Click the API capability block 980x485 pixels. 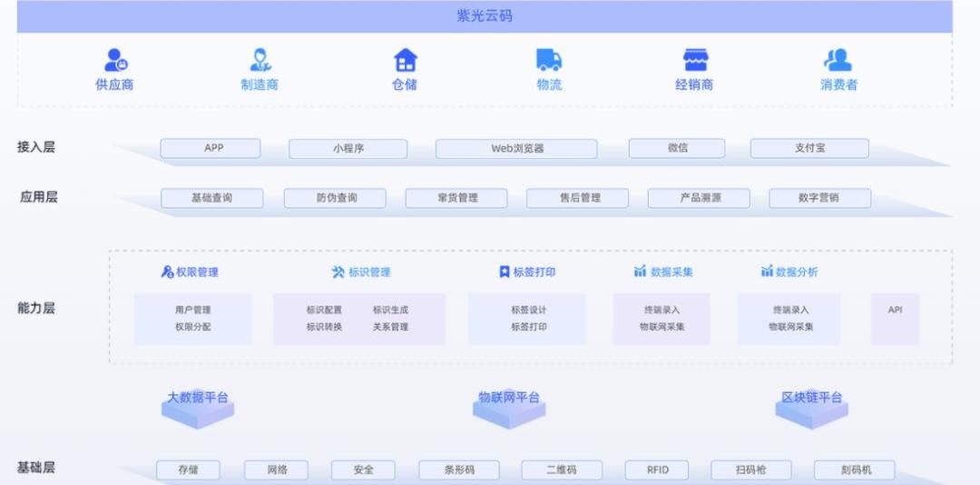895,318
